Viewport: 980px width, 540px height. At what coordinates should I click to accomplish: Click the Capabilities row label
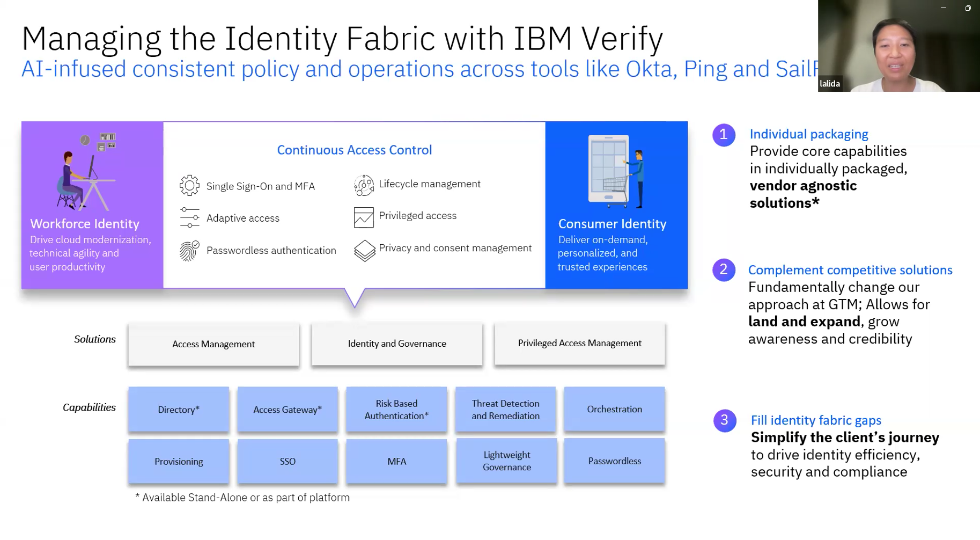click(x=89, y=407)
